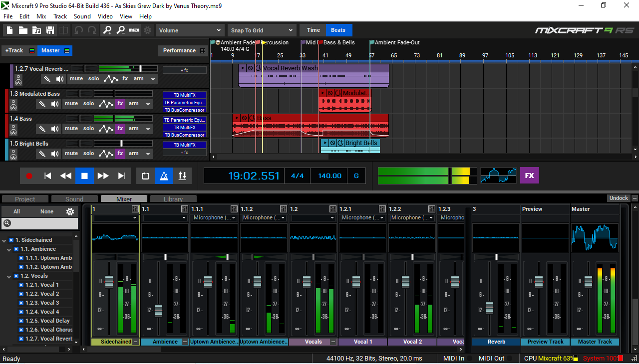Open mixer channel 1.2.1 EQ settings icon

click(x=382, y=209)
